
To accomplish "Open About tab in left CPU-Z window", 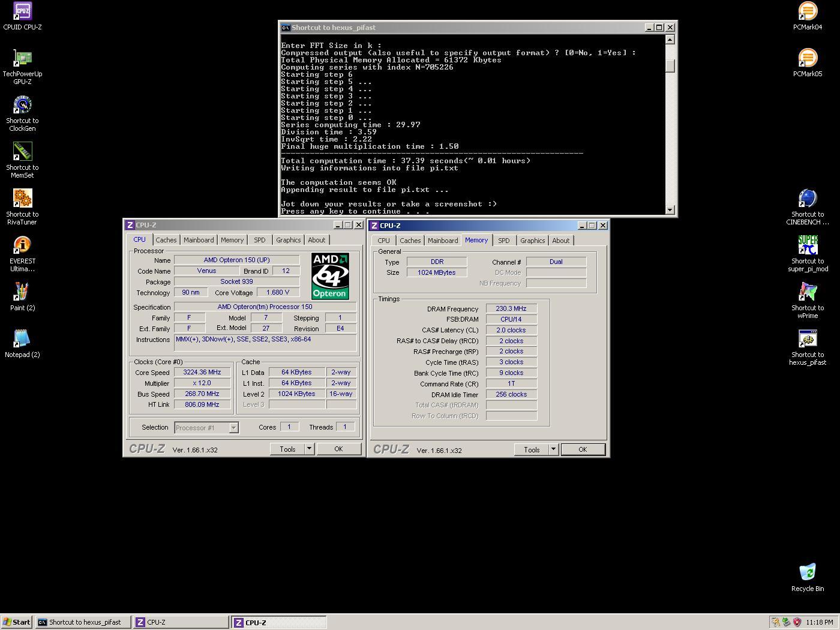I will 317,240.
